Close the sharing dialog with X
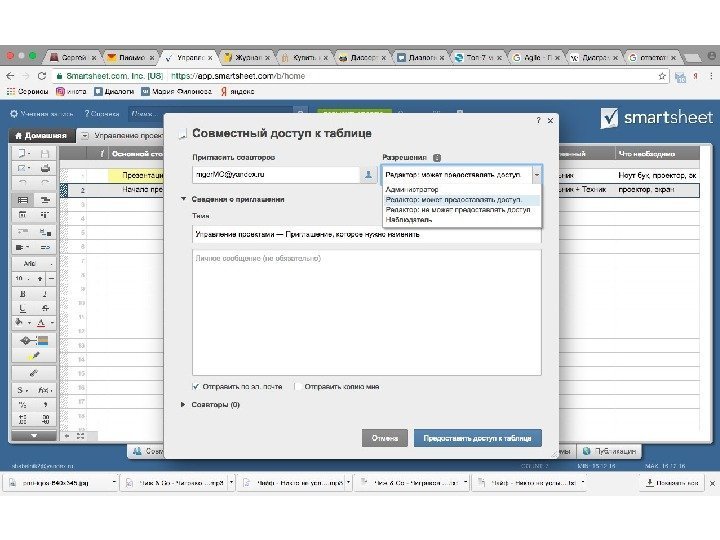720x540 pixels. 550,121
